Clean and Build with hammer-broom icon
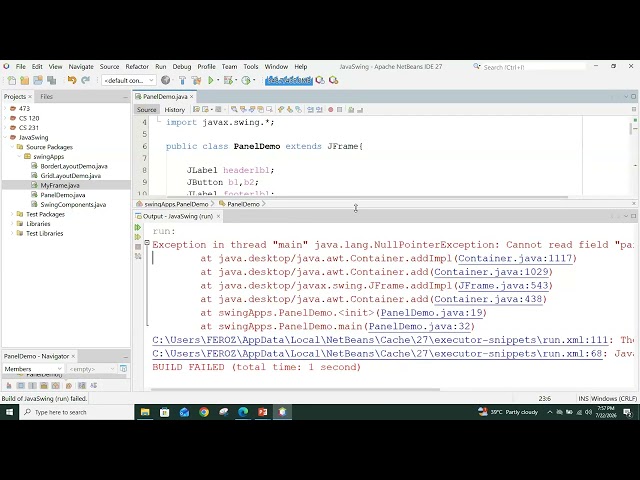Viewport: 640px width, 480px height. (196, 80)
